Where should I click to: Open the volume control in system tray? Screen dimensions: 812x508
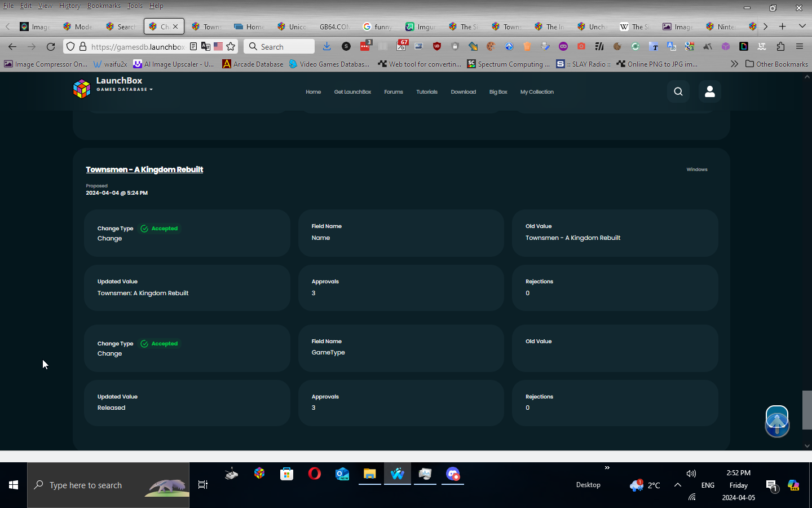tap(691, 474)
